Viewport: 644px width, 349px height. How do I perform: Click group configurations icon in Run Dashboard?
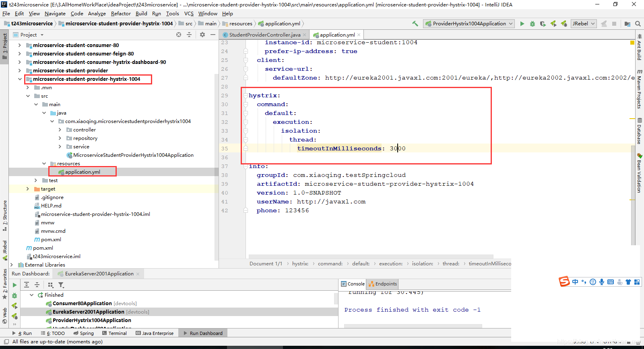(50, 285)
